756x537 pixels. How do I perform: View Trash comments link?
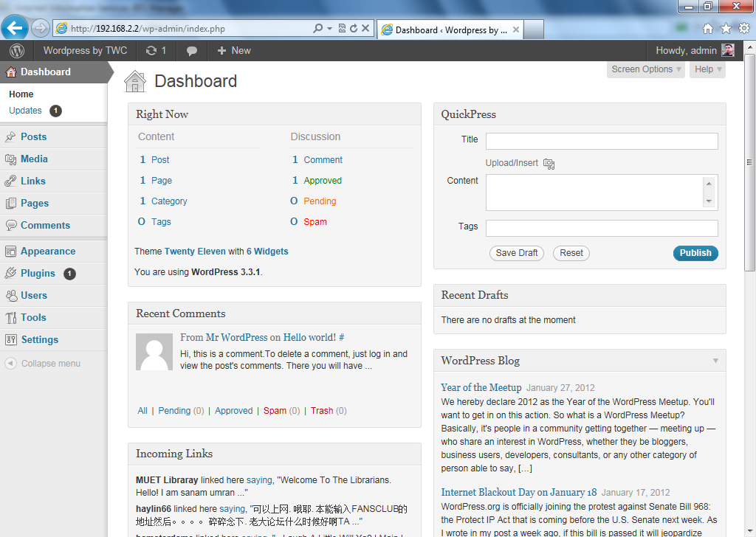(322, 411)
